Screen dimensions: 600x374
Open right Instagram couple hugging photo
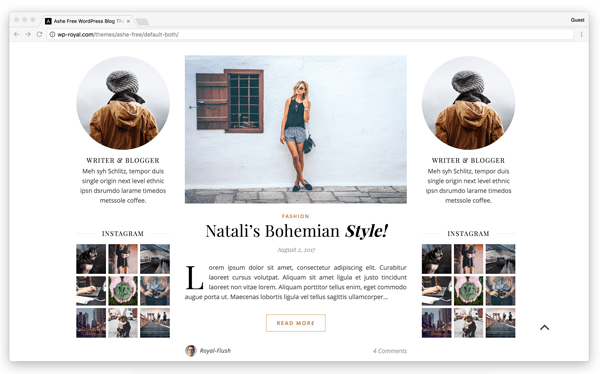point(468,323)
